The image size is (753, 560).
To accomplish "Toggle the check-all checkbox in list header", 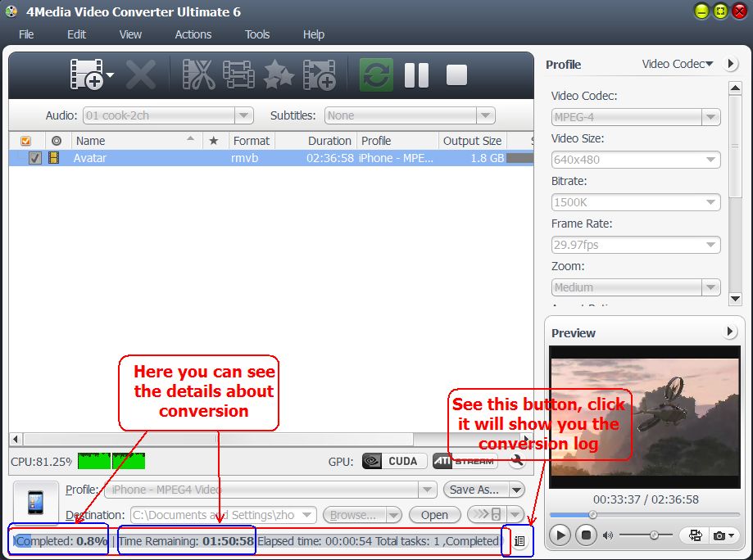I will [x=25, y=141].
